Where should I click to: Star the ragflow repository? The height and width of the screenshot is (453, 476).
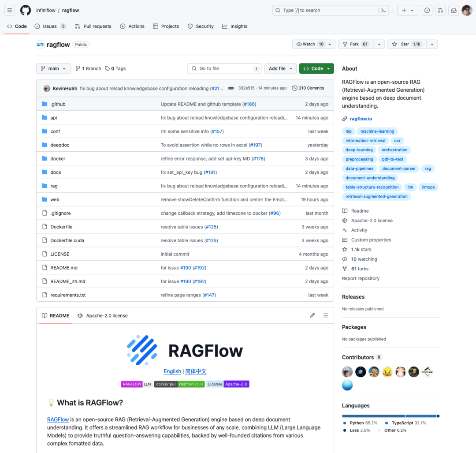[407, 45]
